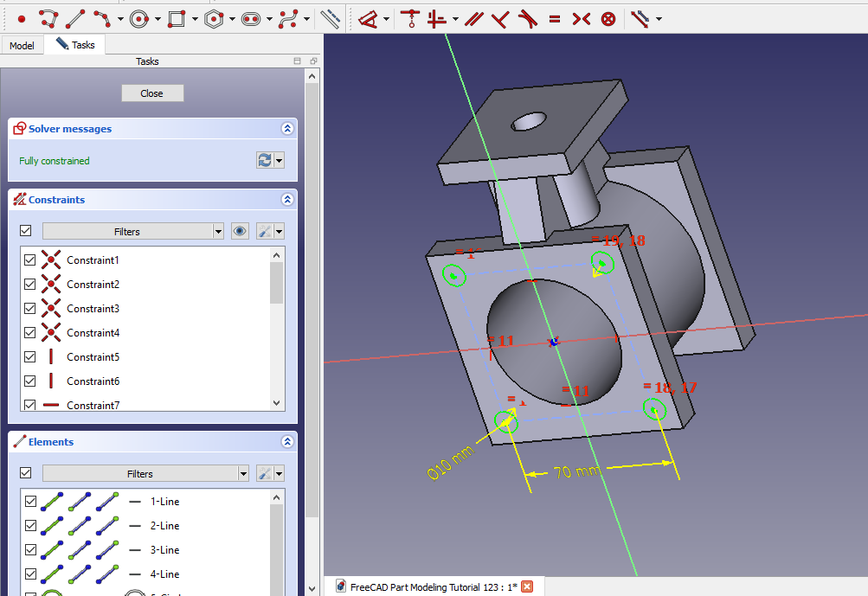Click the Close button in Tasks

tap(151, 93)
